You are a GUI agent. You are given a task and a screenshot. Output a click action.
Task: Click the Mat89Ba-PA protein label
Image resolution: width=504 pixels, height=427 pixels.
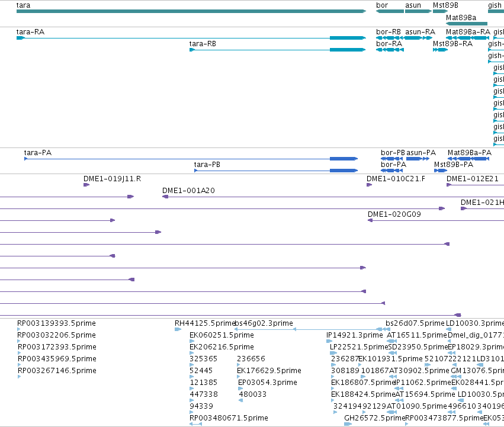click(x=470, y=153)
